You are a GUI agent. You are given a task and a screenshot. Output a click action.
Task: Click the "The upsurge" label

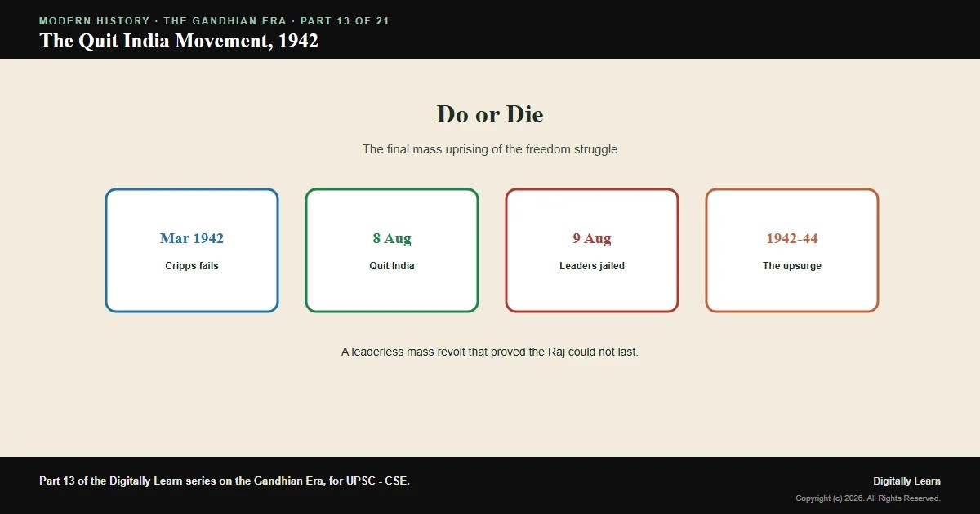792,266
